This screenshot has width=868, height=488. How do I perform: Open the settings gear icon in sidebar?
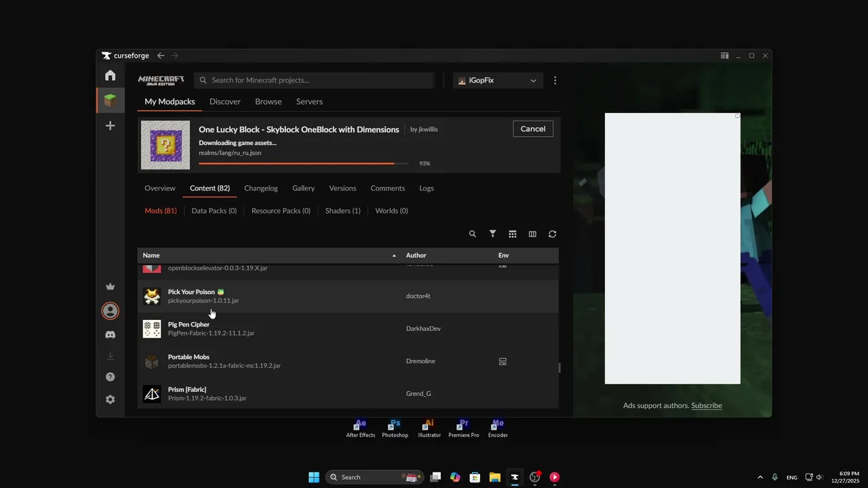coord(110,400)
